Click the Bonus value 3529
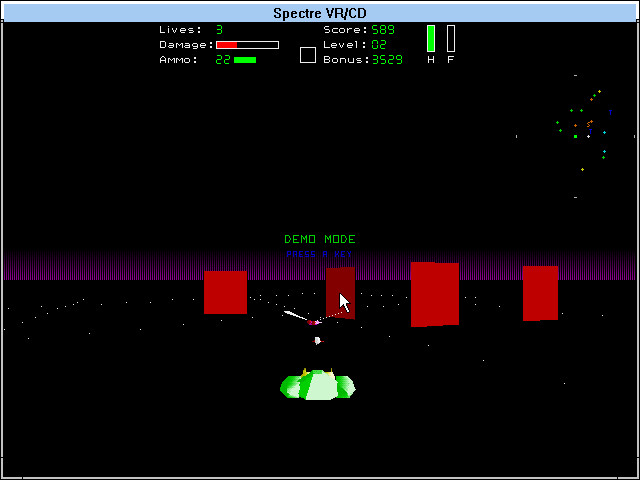Image resolution: width=640 pixels, height=480 pixels. 387,60
